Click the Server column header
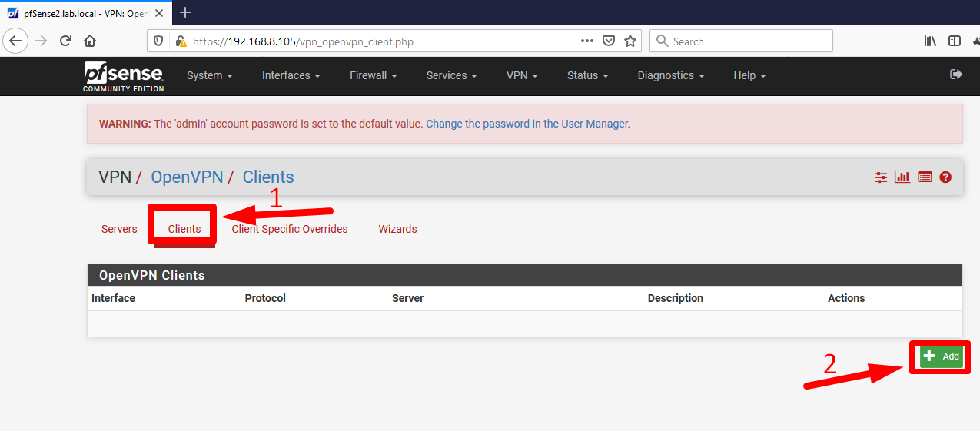Viewport: 980px width, 431px height. click(407, 298)
